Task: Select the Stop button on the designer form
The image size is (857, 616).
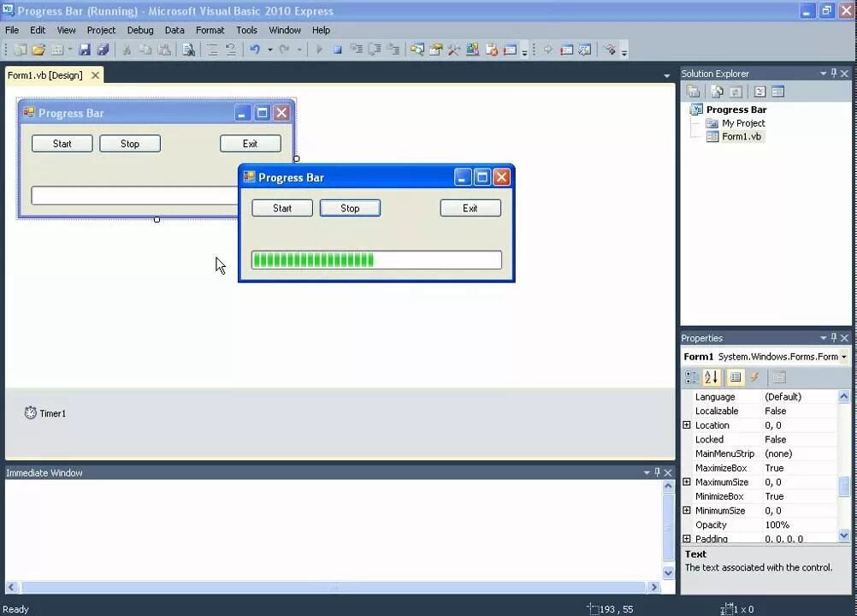Action: [x=129, y=144]
